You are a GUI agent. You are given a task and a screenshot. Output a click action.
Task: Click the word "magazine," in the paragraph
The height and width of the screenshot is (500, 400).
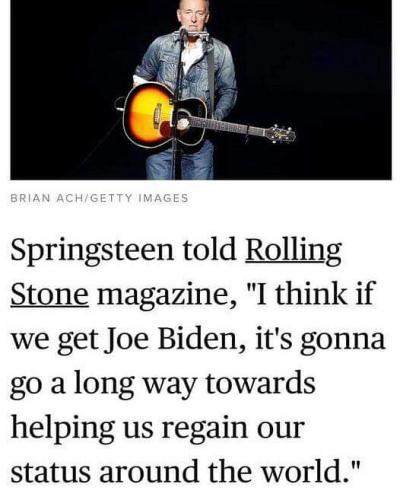(x=166, y=295)
